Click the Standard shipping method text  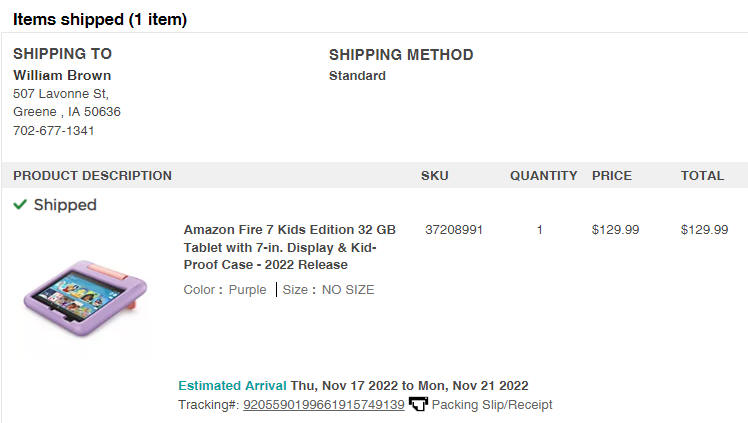[357, 75]
